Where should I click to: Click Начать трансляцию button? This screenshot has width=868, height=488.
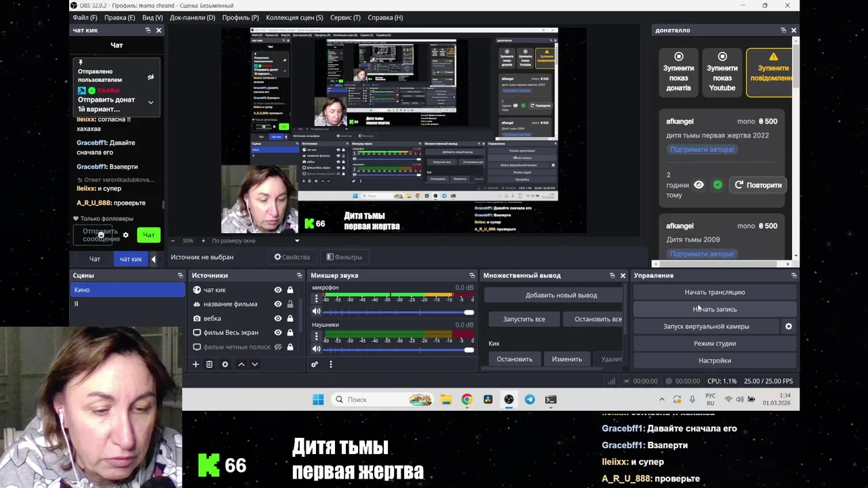coord(715,292)
